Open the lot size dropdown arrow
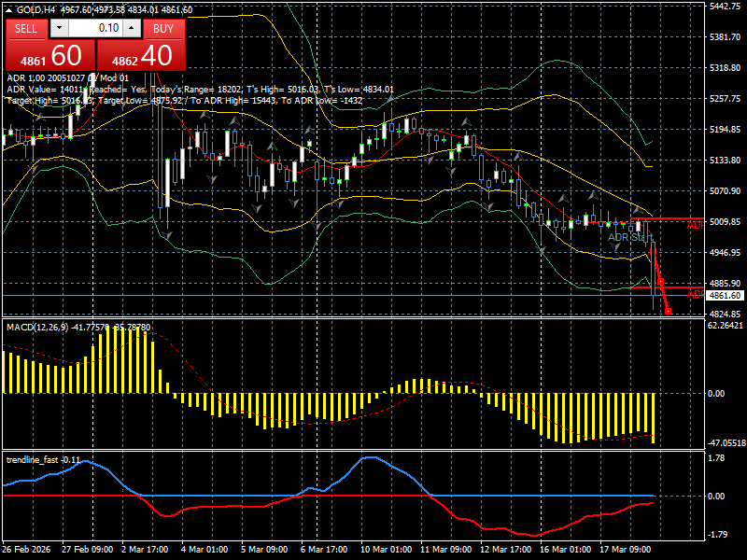Viewport: 747px width, 560px height. coord(59,29)
